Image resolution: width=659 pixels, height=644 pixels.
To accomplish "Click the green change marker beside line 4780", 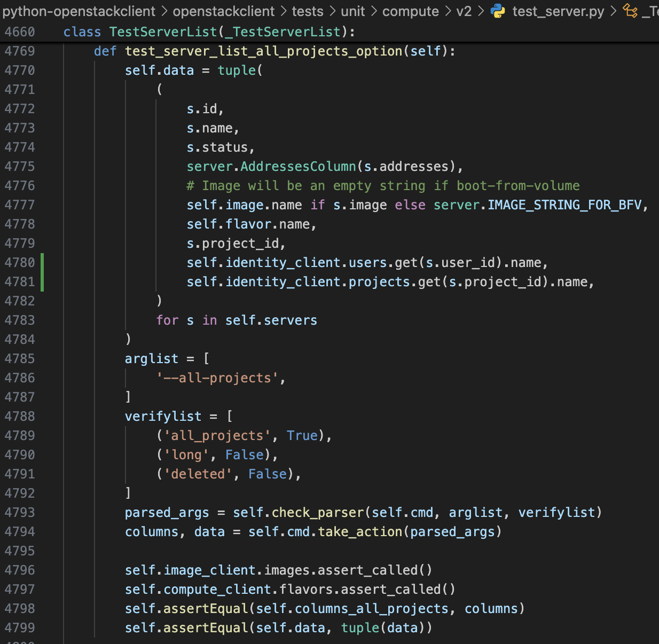I will pyautogui.click(x=42, y=263).
